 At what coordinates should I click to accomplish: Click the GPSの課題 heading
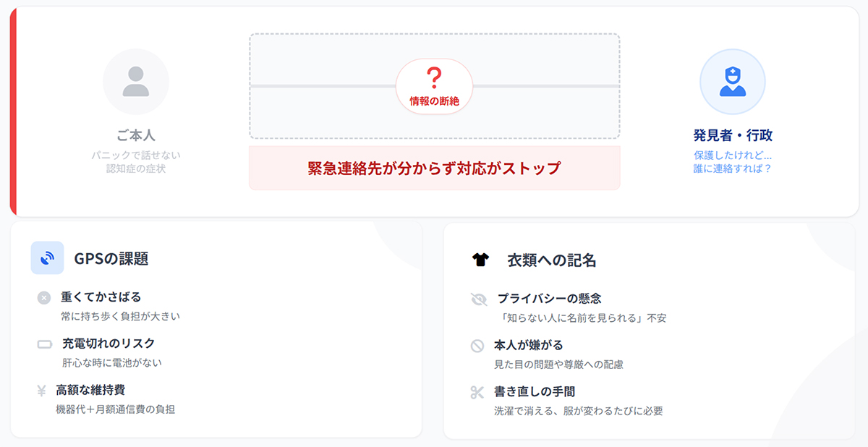coord(111,258)
